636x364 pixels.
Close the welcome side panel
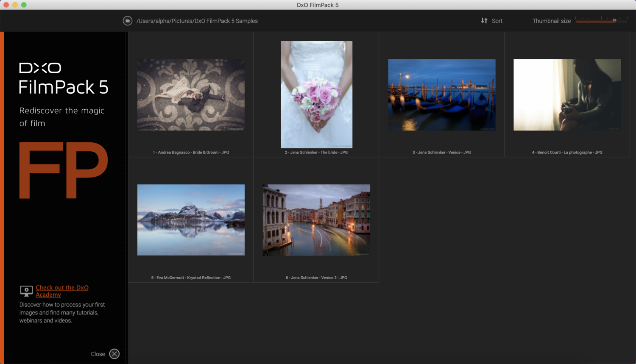coord(105,354)
